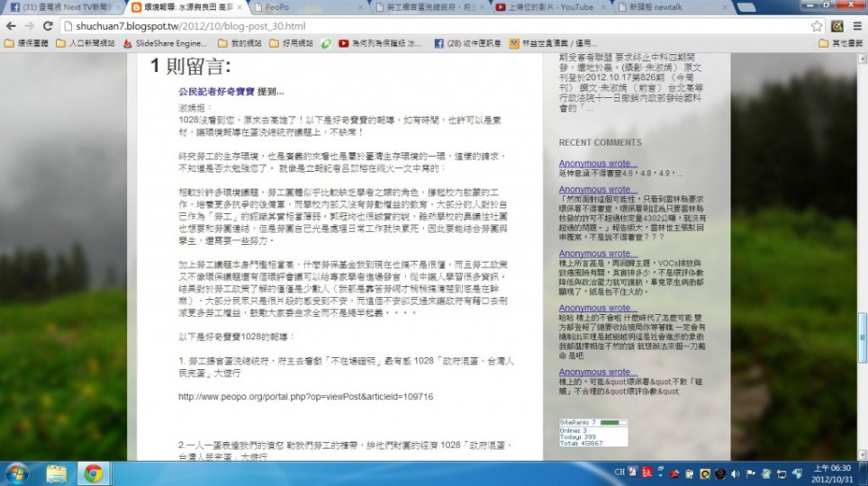
Task: Bookmark this page with the star icon
Action: 817,26
